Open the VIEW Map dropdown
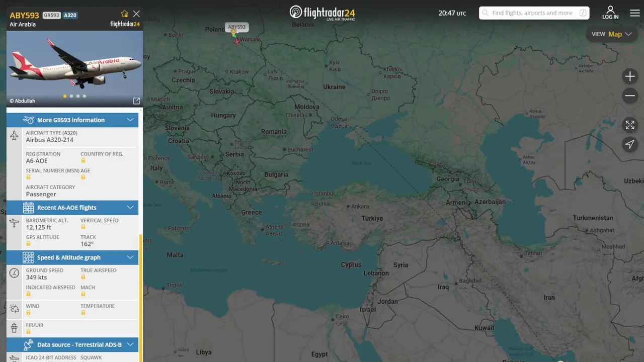The image size is (644, 362). click(612, 34)
